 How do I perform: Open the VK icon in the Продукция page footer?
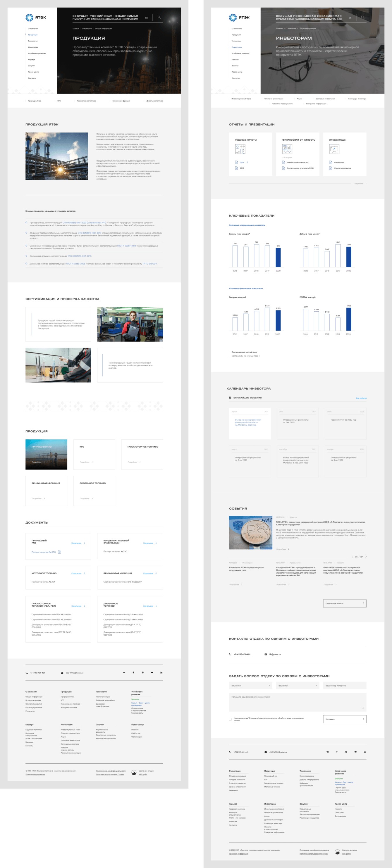pos(124,673)
